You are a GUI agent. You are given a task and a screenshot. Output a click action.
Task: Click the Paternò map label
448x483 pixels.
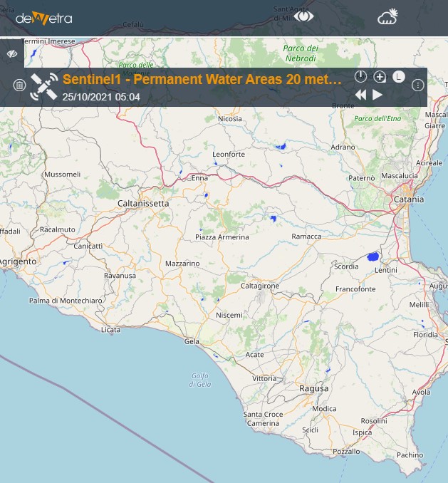tap(362, 178)
